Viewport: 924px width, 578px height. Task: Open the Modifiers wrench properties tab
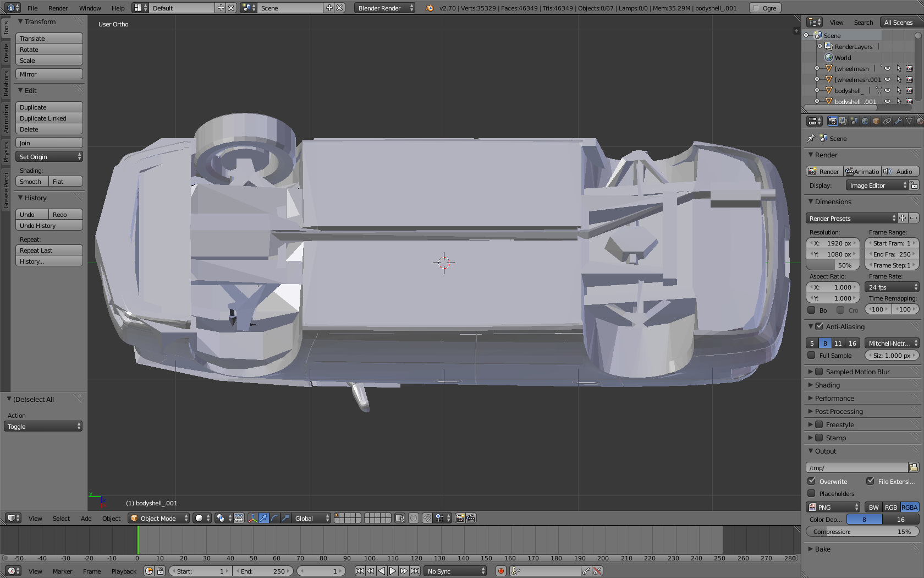pyautogui.click(x=898, y=121)
